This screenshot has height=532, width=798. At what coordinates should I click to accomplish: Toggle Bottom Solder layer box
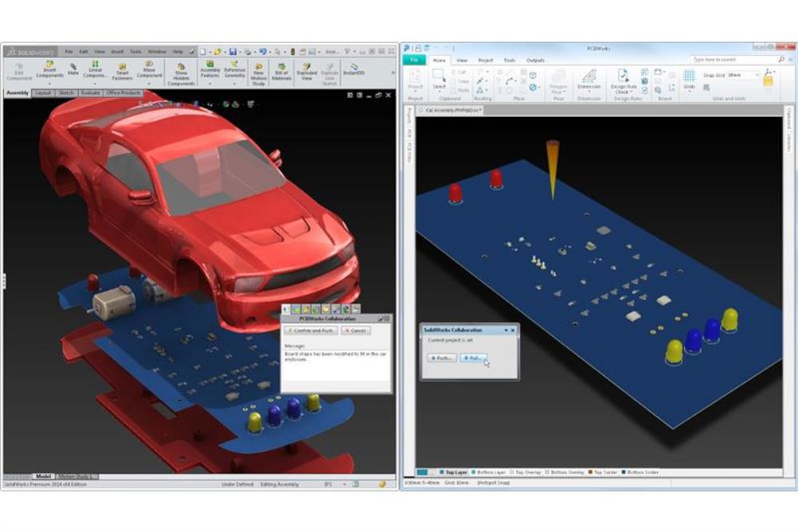coord(624,472)
